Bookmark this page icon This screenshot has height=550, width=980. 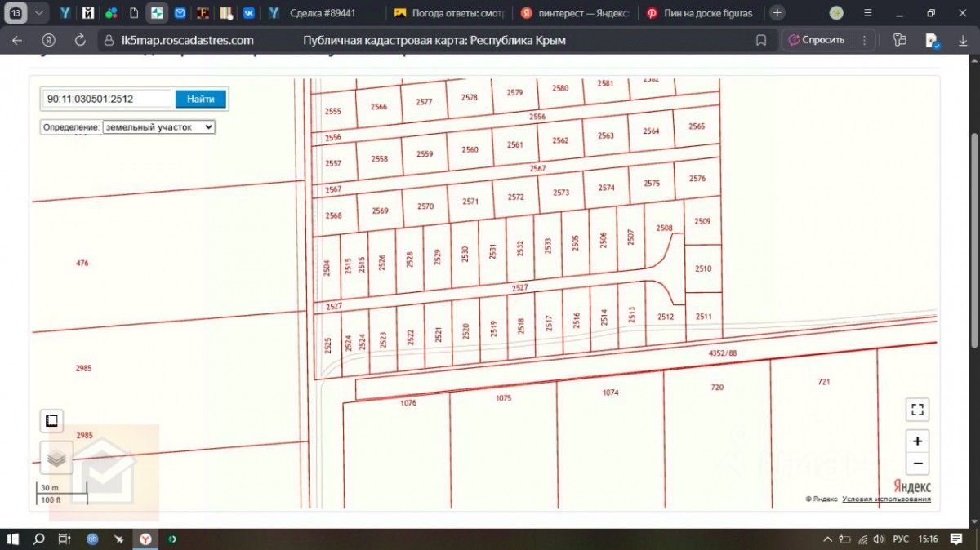click(x=761, y=40)
